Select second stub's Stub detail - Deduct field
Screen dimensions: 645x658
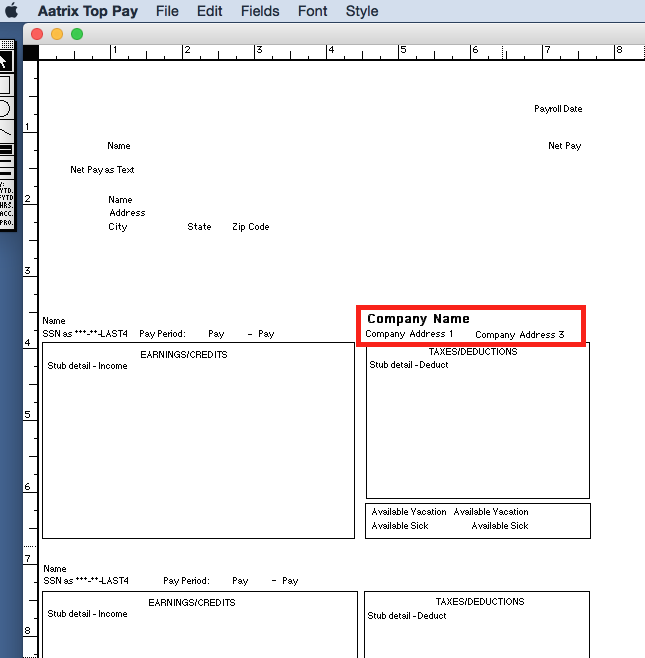coord(407,616)
